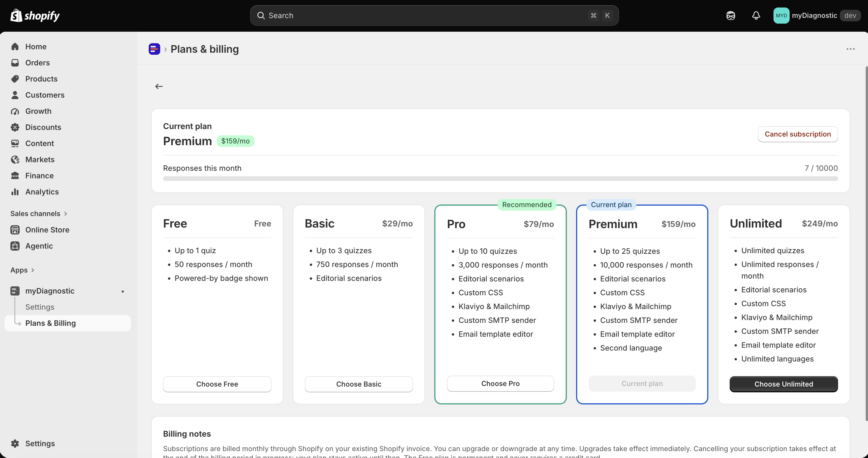Click the page vertical scrollbar
This screenshot has width=868, height=458.
click(866, 244)
